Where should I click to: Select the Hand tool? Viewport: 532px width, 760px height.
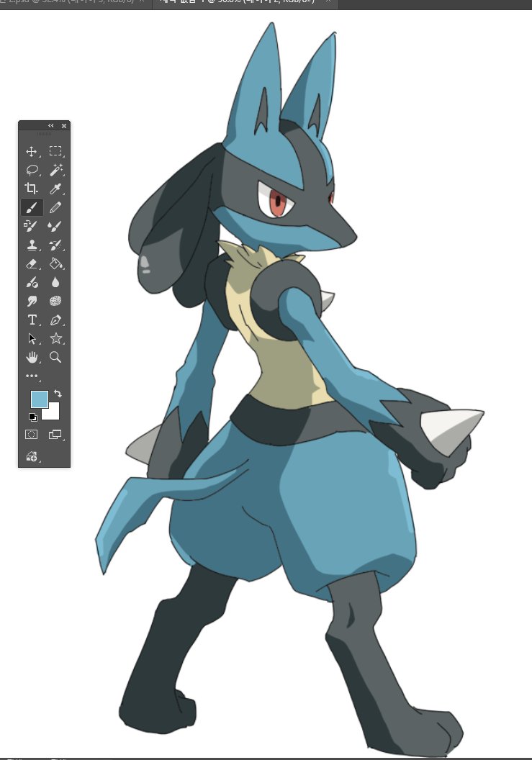coord(32,357)
